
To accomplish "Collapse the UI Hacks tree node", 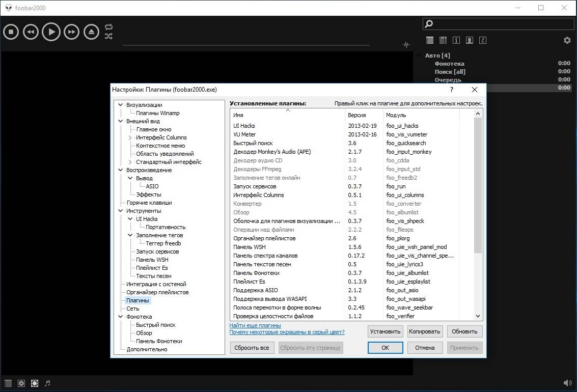I will click(x=130, y=219).
